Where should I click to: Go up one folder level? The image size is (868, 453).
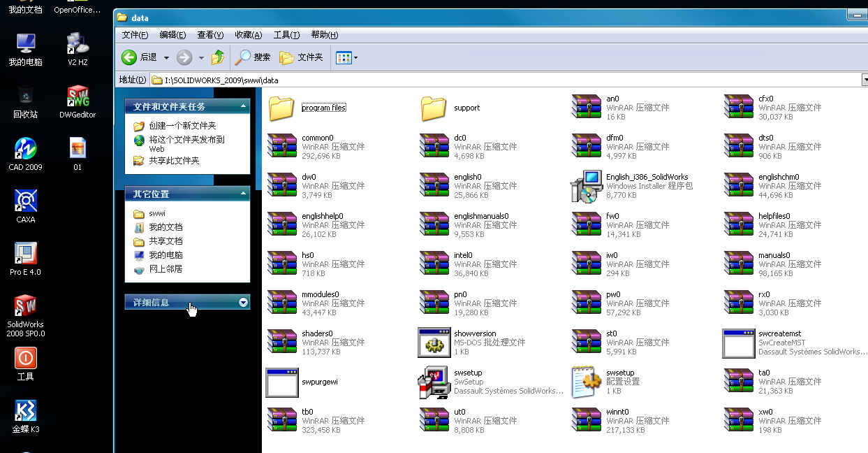click(x=219, y=57)
